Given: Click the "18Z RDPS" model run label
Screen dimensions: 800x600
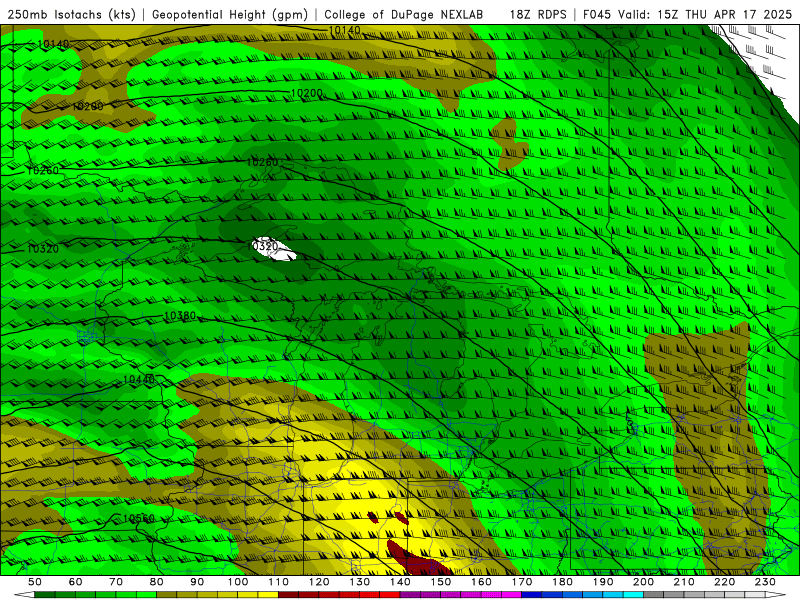Looking at the screenshot, I should (x=538, y=15).
